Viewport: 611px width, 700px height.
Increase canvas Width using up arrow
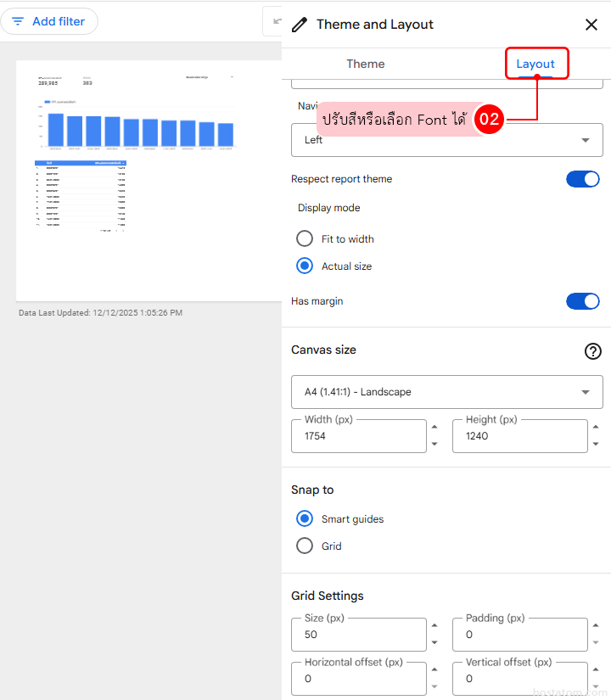coord(435,428)
